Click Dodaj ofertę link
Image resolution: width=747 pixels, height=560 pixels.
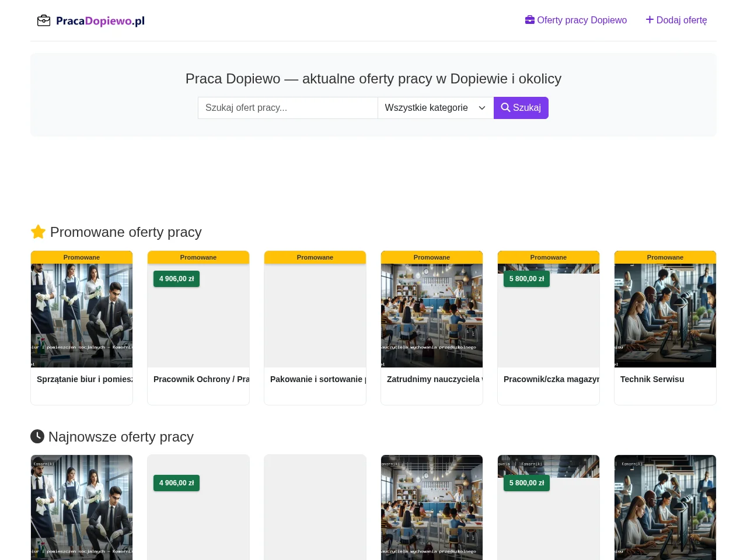point(676,20)
